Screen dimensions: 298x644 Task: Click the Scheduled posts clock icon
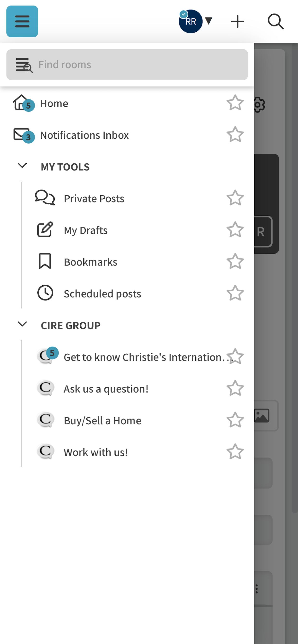coord(45,293)
